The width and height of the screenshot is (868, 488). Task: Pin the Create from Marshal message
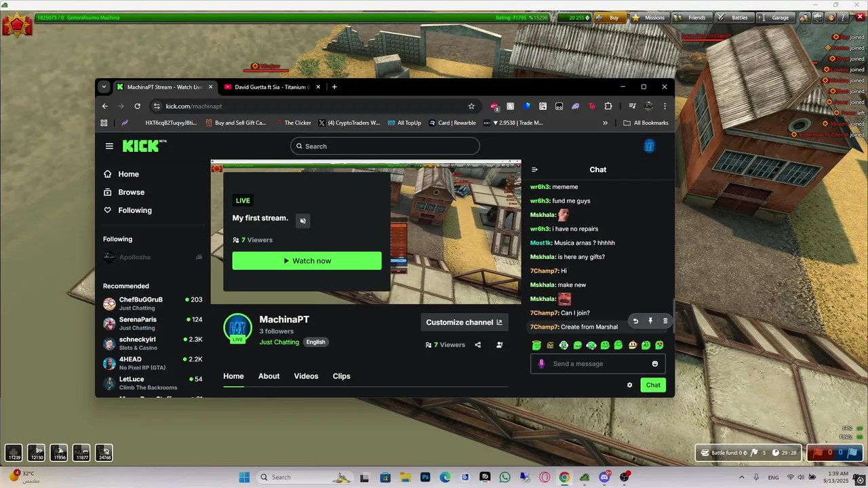pyautogui.click(x=650, y=321)
